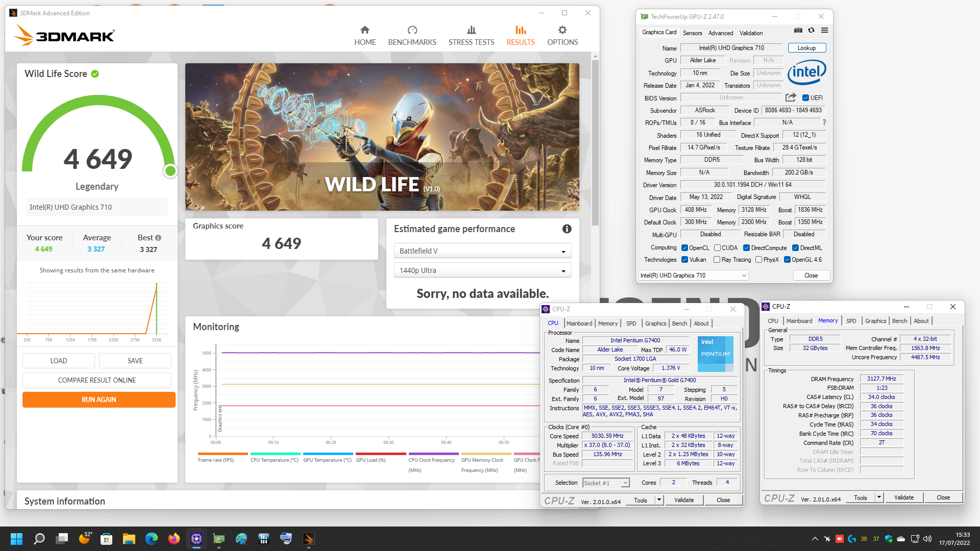Open Graphics tab in right CPU-Z window

(875, 321)
